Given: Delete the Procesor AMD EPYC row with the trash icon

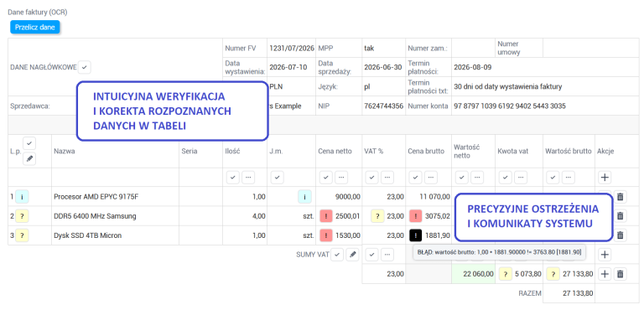Looking at the screenshot, I should coord(621,197).
